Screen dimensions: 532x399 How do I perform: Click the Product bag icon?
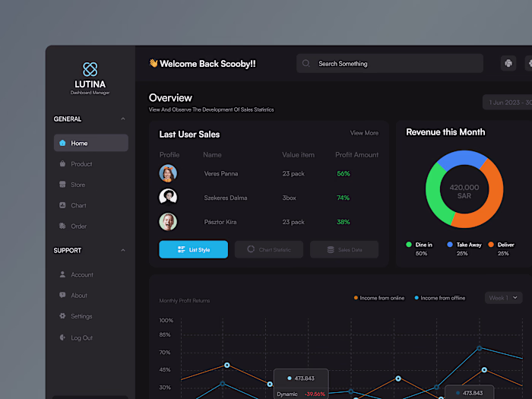point(62,163)
